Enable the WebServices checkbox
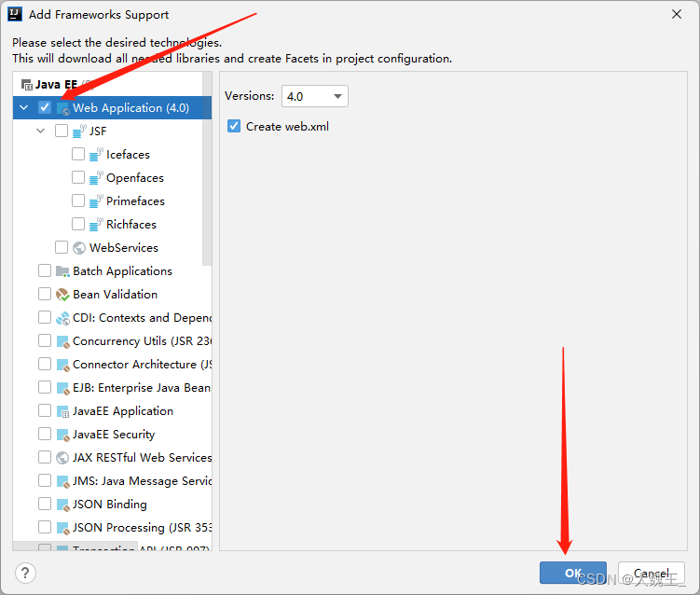This screenshot has width=700, height=595. coord(62,247)
